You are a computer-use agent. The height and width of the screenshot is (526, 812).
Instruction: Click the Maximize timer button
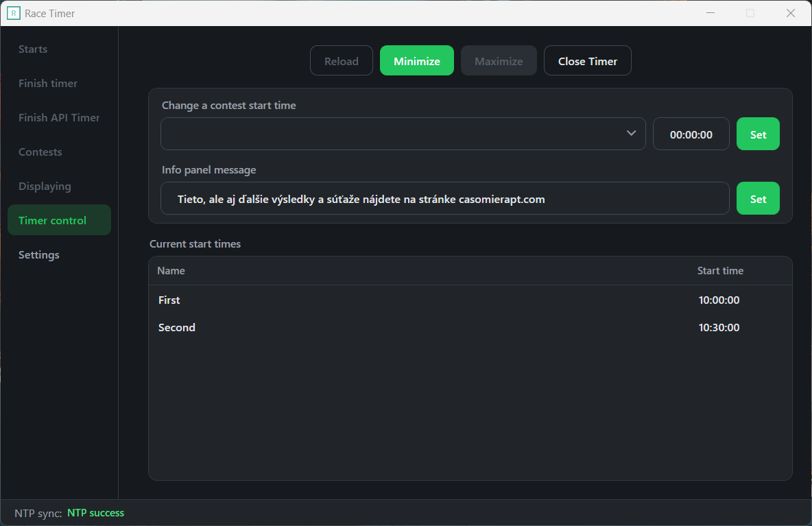click(x=499, y=60)
